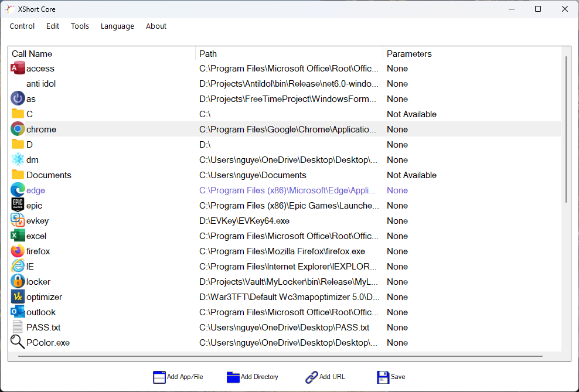Select the 'dm' call name
The height and width of the screenshot is (392, 579).
pos(32,160)
